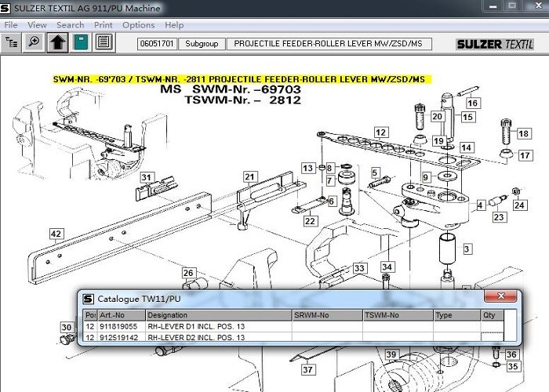Screen dimensions: 549x392
Task: Click part number label 17 in diagram
Action: 525,155
